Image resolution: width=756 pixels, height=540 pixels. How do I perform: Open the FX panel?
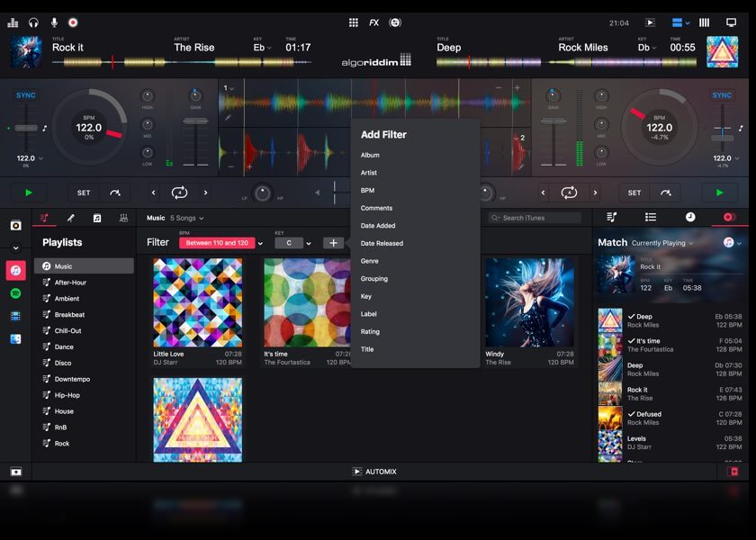point(373,22)
